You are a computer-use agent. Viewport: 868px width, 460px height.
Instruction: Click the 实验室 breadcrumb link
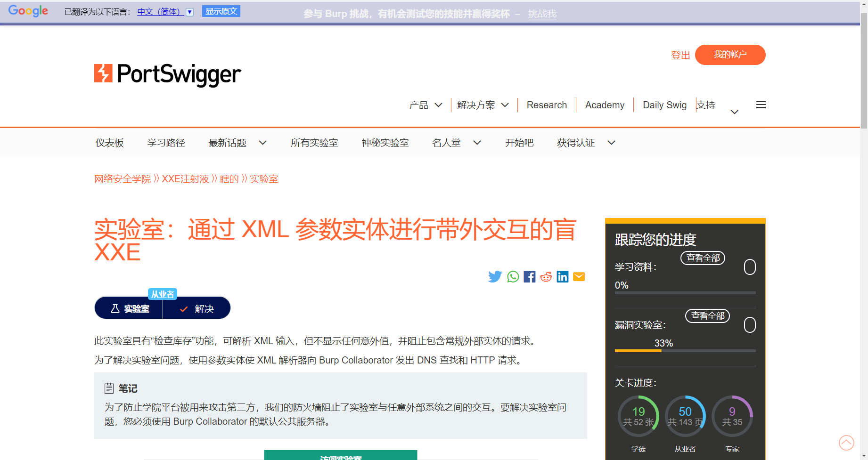coord(264,179)
